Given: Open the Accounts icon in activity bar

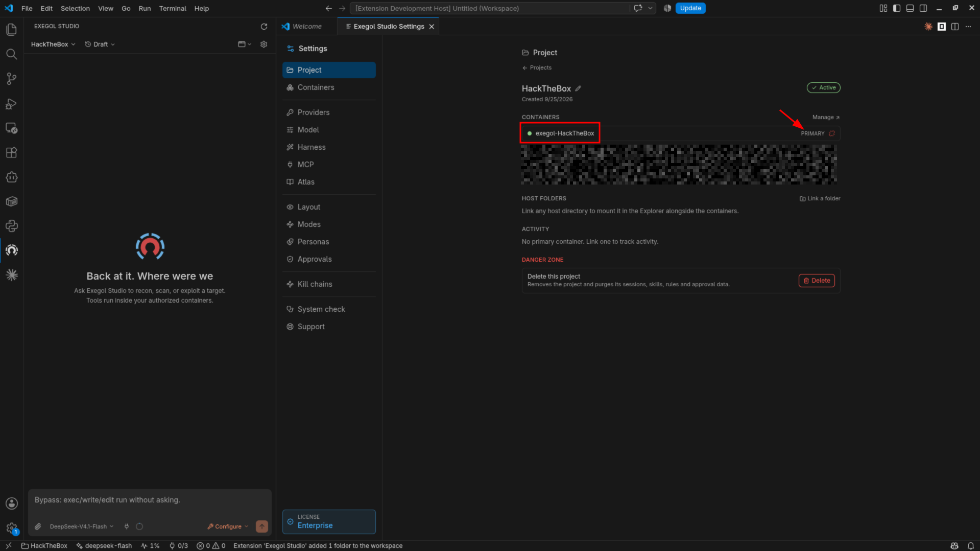Looking at the screenshot, I should [x=11, y=503].
